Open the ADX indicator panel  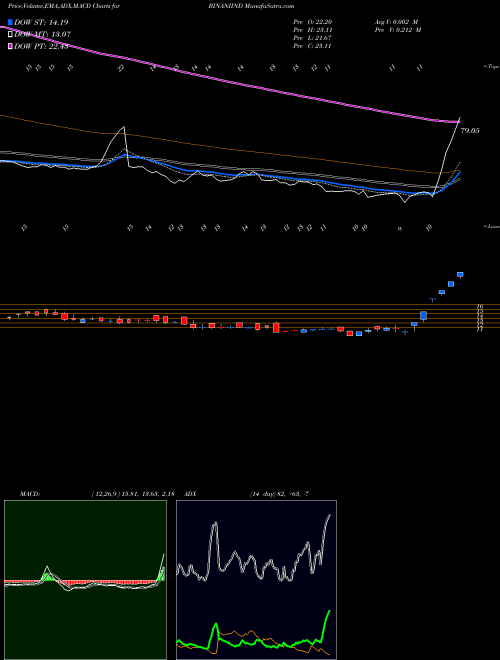point(256,580)
